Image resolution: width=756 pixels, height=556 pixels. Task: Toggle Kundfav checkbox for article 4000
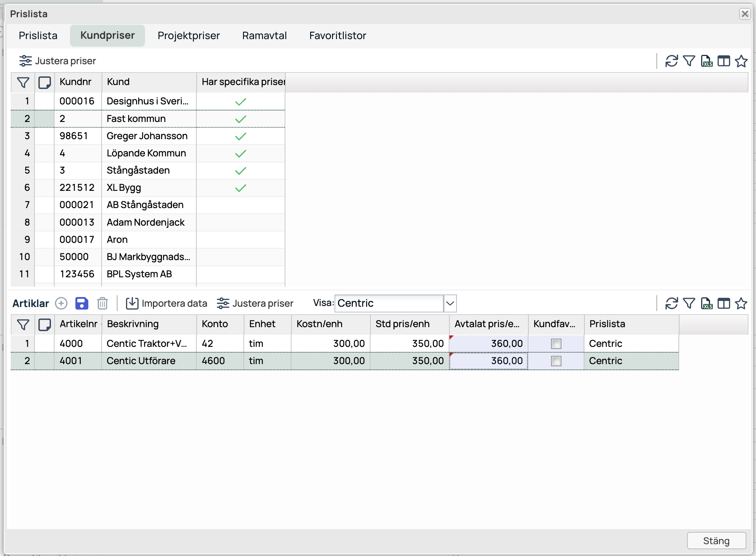coord(556,344)
